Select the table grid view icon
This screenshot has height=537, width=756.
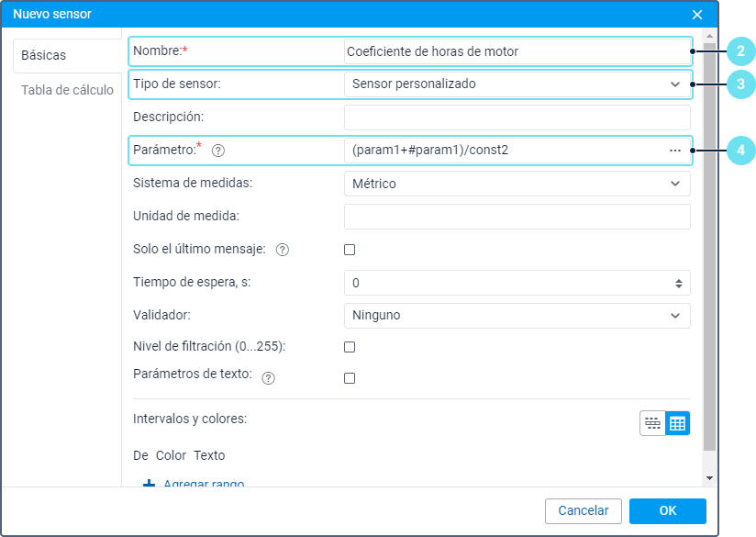point(677,423)
